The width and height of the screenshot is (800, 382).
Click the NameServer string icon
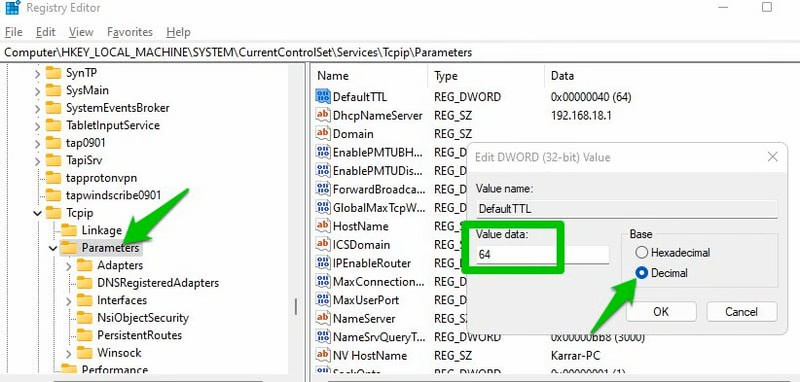323,318
